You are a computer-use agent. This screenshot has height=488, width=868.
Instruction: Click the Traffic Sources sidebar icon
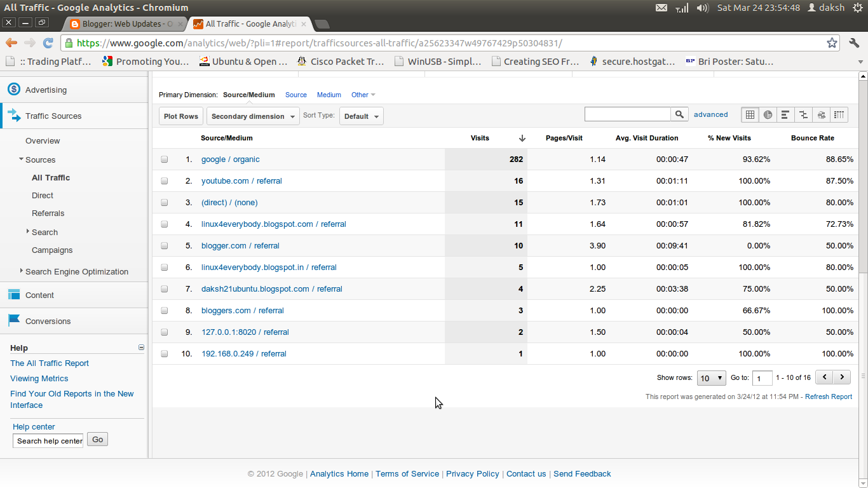13,116
